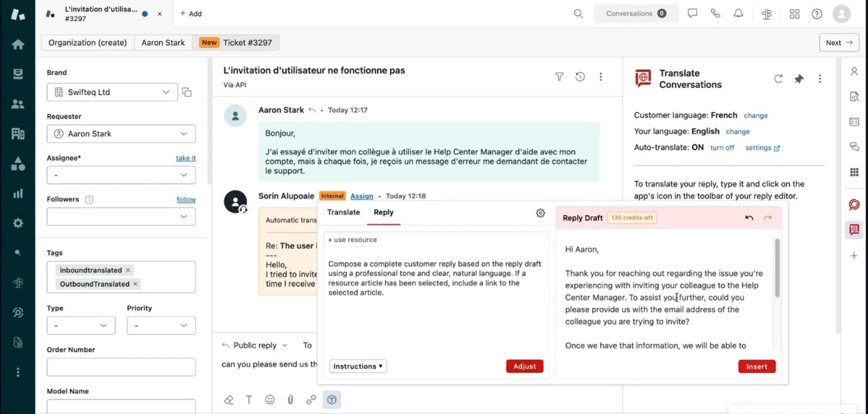The height and width of the screenshot is (414, 868).
Task: Pin the Translate Conversations app
Action: point(799,79)
